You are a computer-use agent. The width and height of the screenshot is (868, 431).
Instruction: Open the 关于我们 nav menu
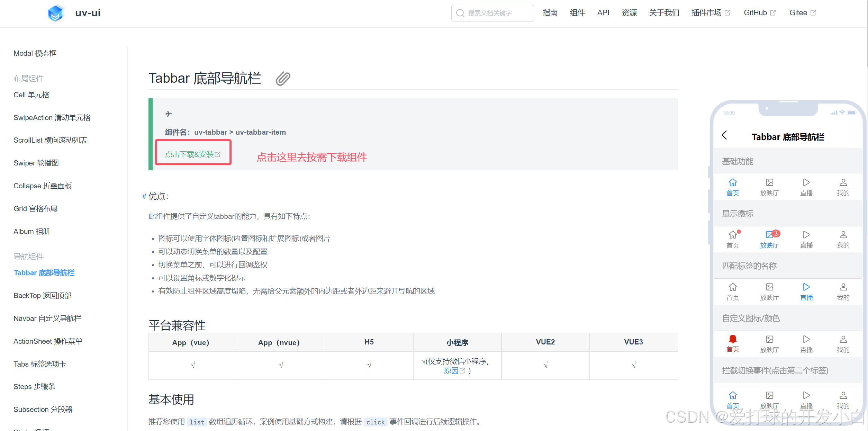coord(664,13)
